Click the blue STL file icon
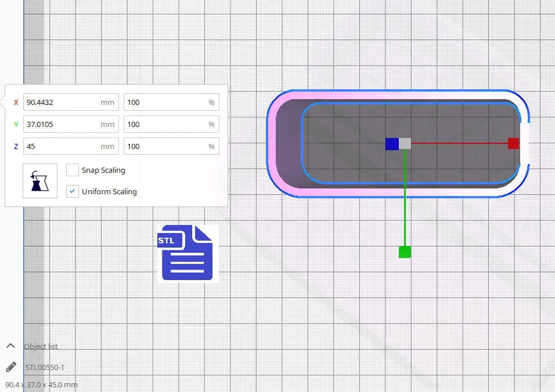This screenshot has height=392, width=555. pos(188,253)
